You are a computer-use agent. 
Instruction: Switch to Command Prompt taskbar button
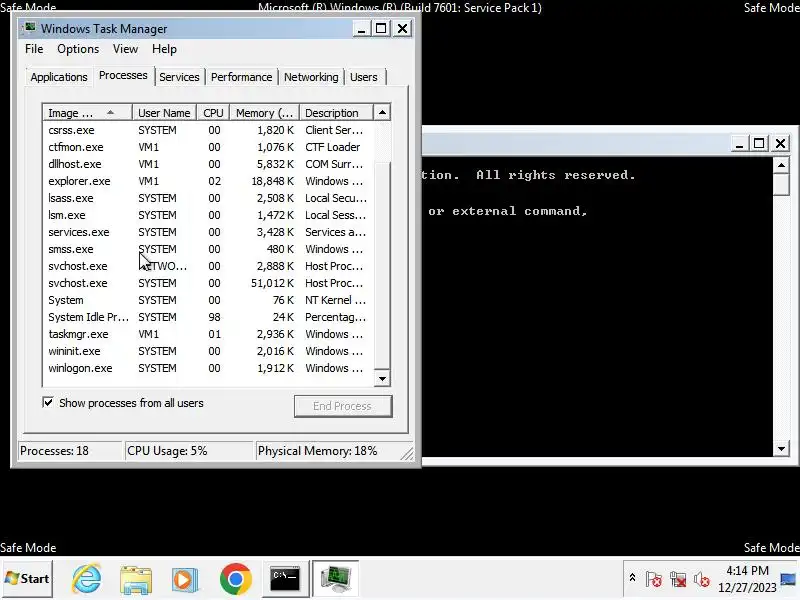coord(285,579)
